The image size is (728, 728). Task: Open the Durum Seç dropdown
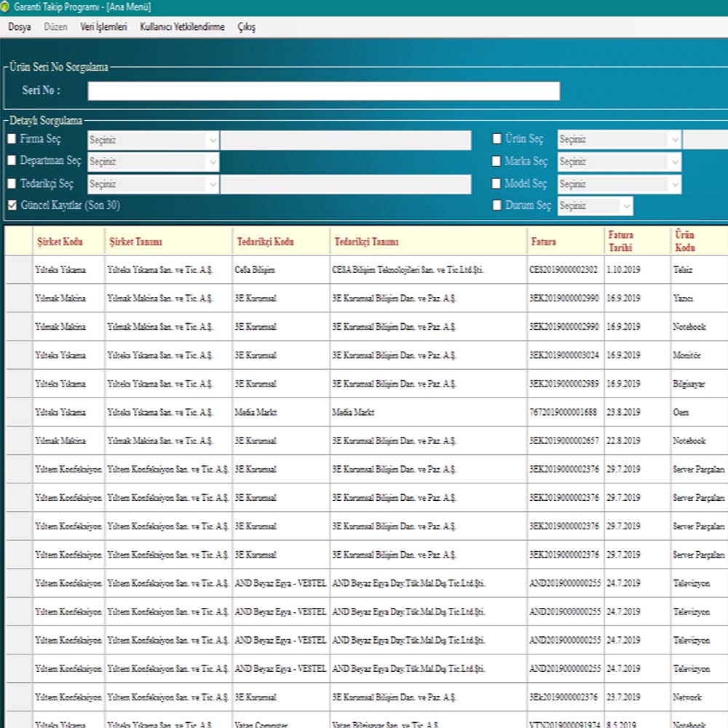(625, 207)
